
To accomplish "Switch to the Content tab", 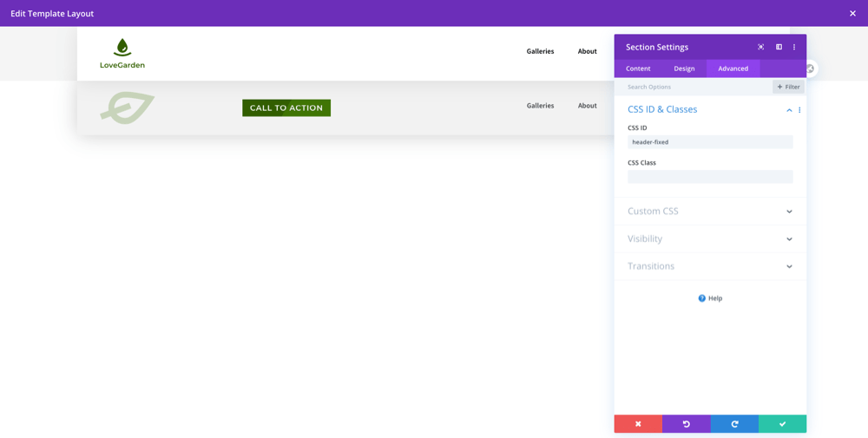I will (x=638, y=69).
